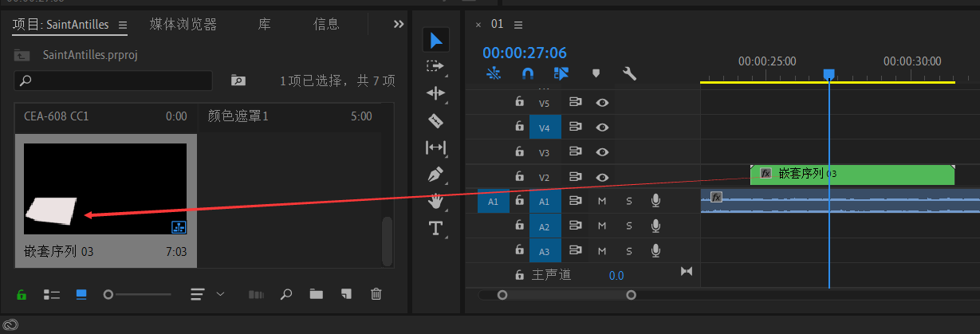This screenshot has width=980, height=334.
Task: Open Find with the magnifier icon in the project footer
Action: [x=286, y=294]
